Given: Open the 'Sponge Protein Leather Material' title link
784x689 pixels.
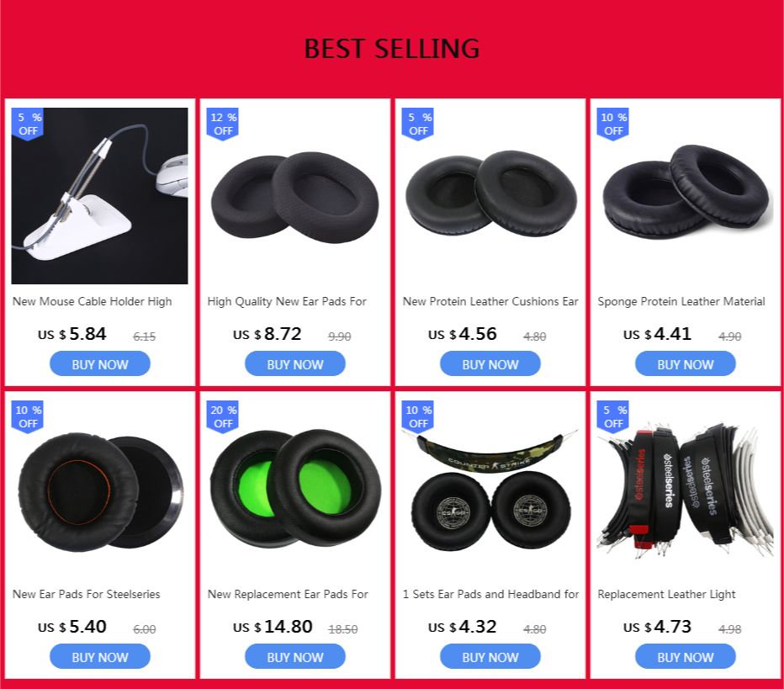Looking at the screenshot, I should coord(681,301).
